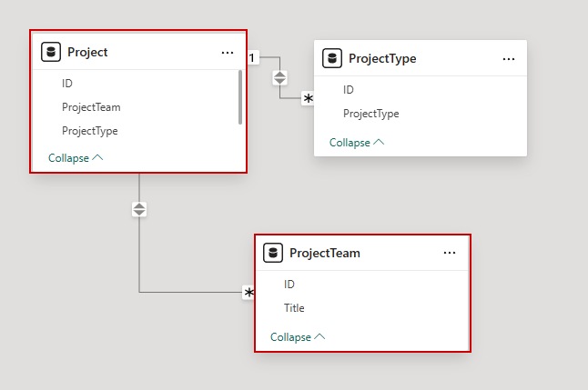Click cross-filter arrows icon below Project table

pyautogui.click(x=139, y=209)
